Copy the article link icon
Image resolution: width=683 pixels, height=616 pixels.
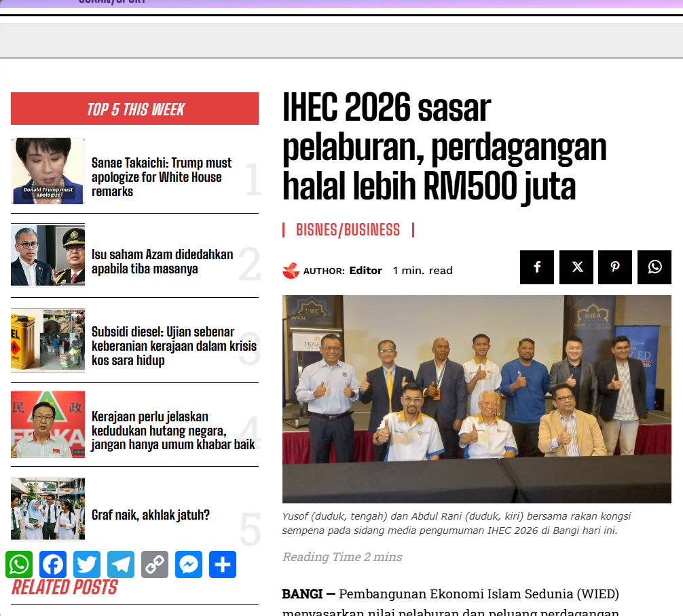tap(154, 564)
